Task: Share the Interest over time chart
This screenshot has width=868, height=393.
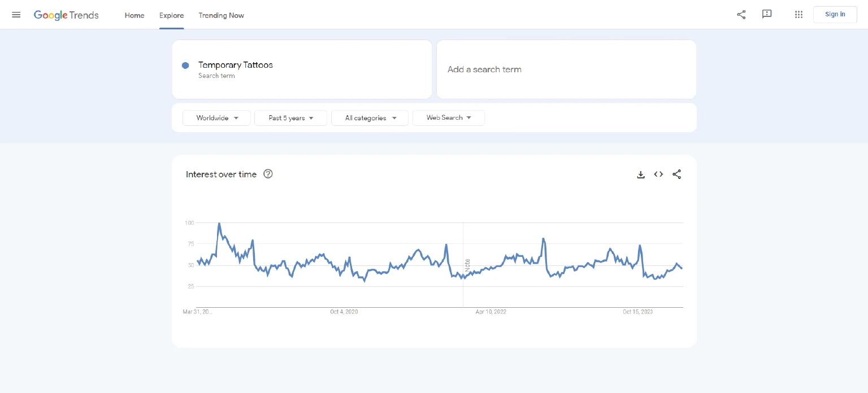Action: point(676,174)
